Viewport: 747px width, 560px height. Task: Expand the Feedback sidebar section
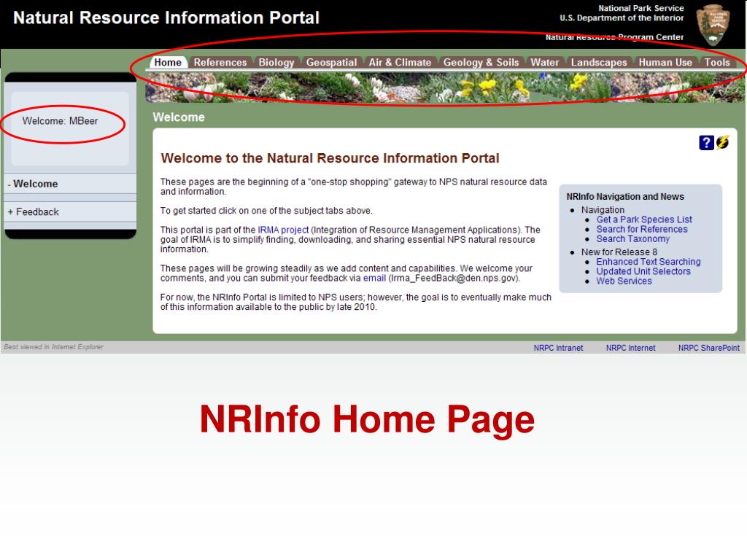tap(70, 212)
